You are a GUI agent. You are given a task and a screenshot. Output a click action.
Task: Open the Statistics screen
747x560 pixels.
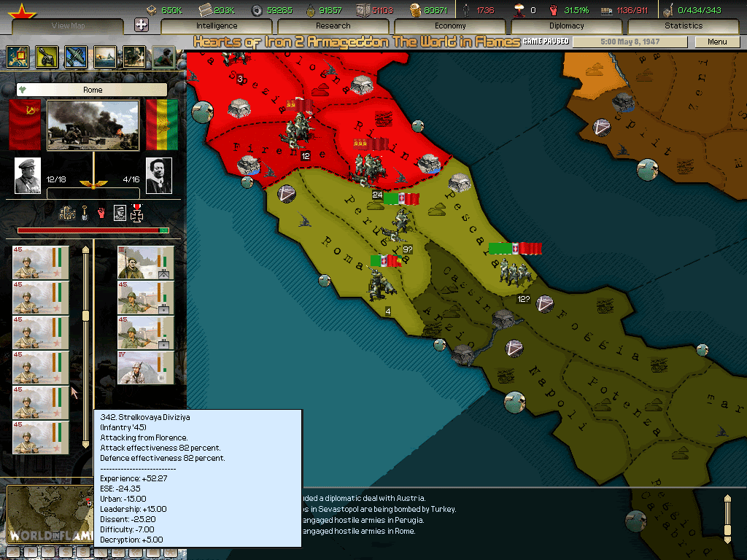coord(684,26)
